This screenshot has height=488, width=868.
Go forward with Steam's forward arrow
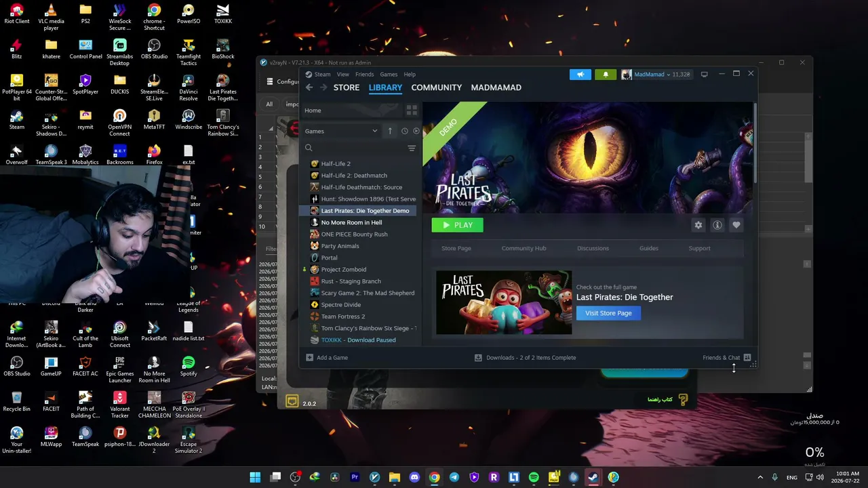point(323,87)
